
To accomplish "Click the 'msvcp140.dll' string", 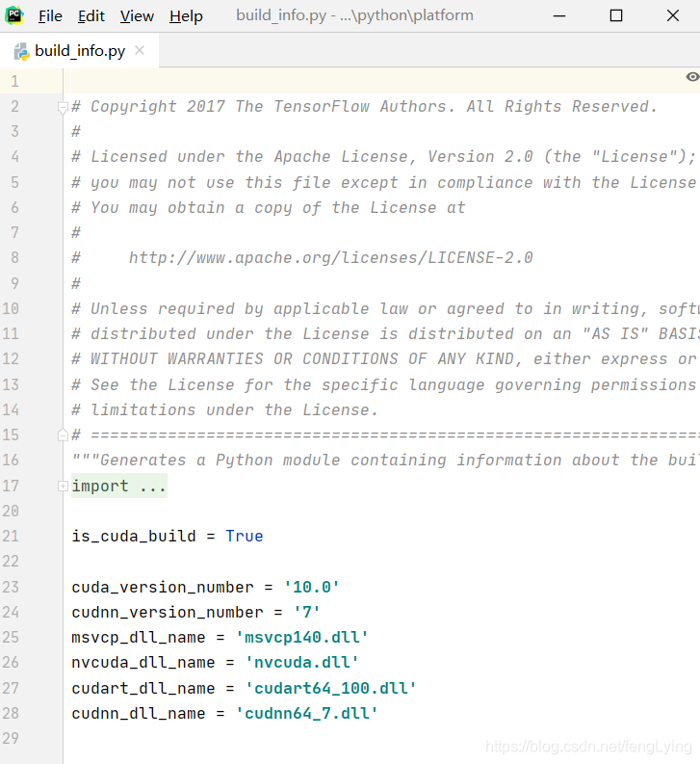I will click(302, 638).
